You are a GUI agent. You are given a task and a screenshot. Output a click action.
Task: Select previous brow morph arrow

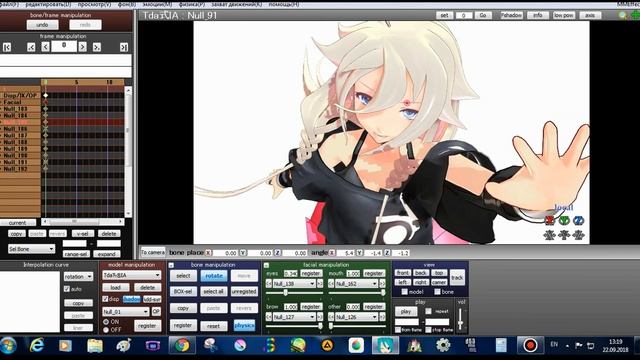click(269, 317)
